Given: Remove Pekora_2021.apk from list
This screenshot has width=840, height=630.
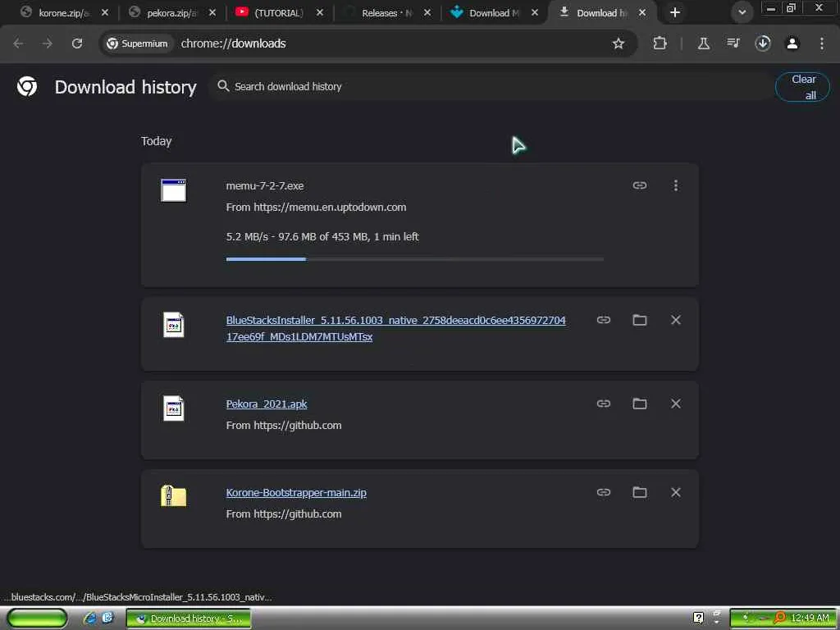Looking at the screenshot, I should (x=676, y=404).
